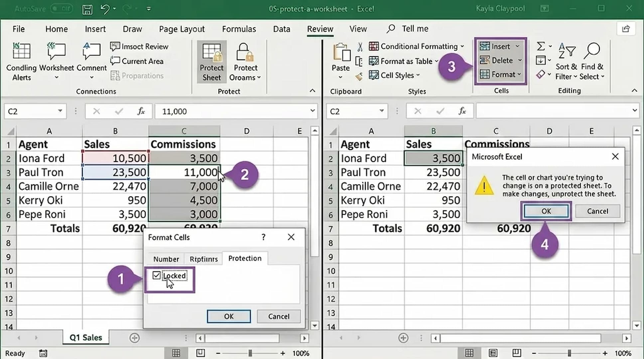Click the Share icon at top right

(x=626, y=29)
